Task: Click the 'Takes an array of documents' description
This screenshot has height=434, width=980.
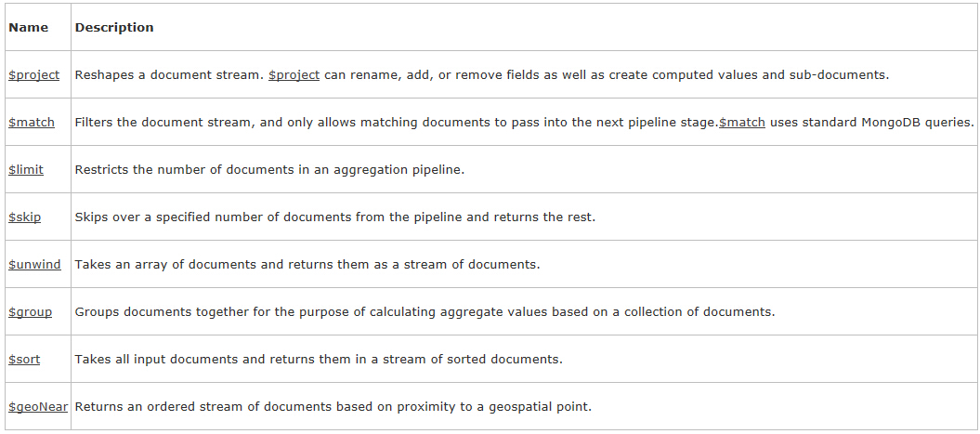Action: (307, 265)
